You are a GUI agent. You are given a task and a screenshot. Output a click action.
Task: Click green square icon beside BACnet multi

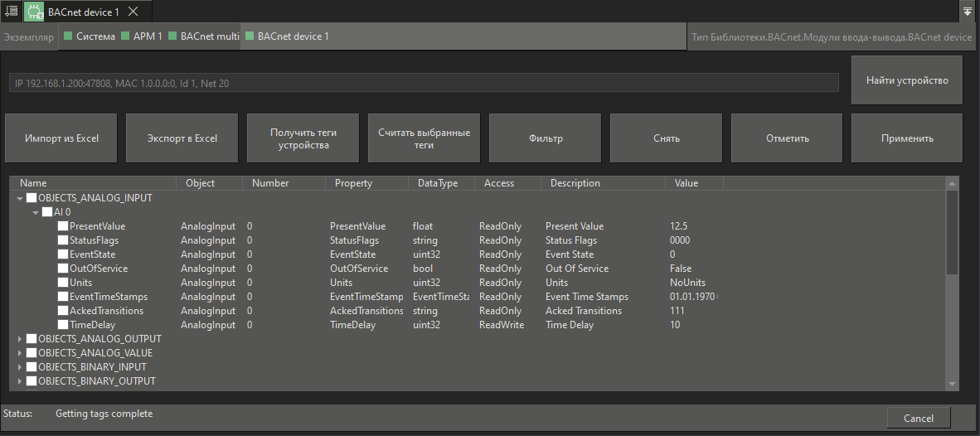(172, 36)
